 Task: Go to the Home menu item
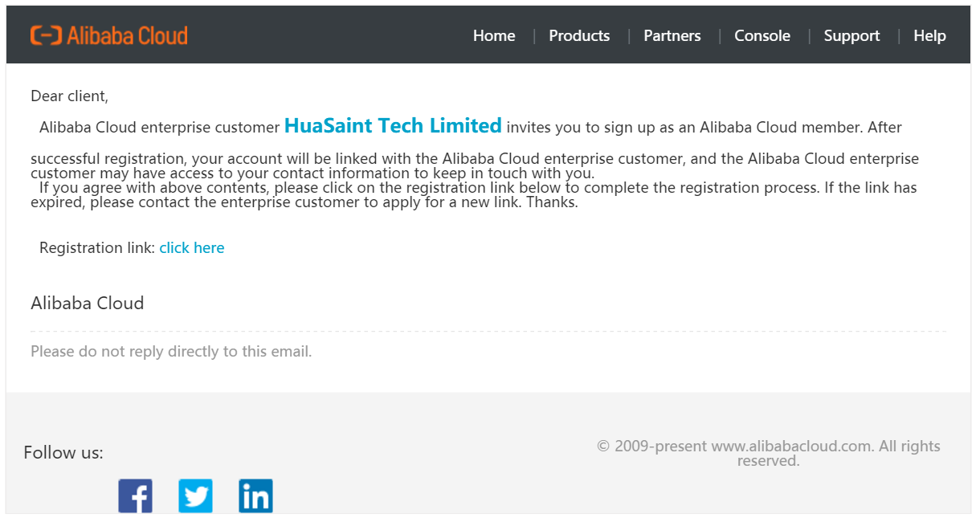(494, 35)
